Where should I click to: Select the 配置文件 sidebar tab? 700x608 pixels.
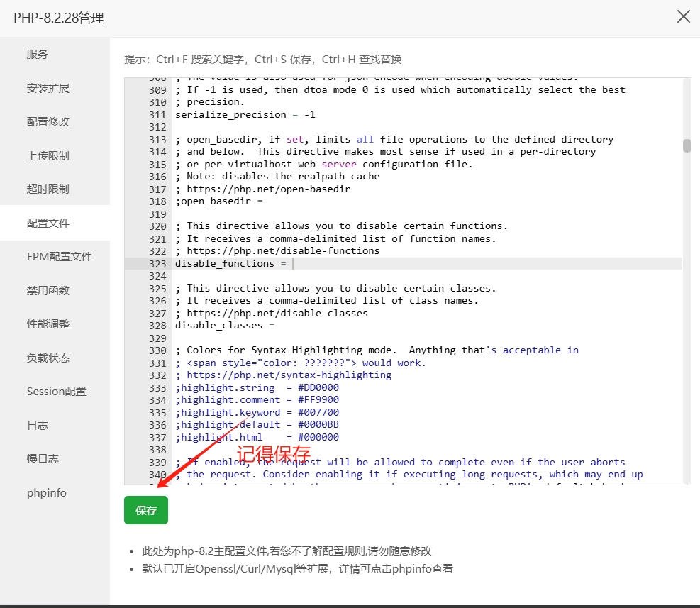coord(48,223)
